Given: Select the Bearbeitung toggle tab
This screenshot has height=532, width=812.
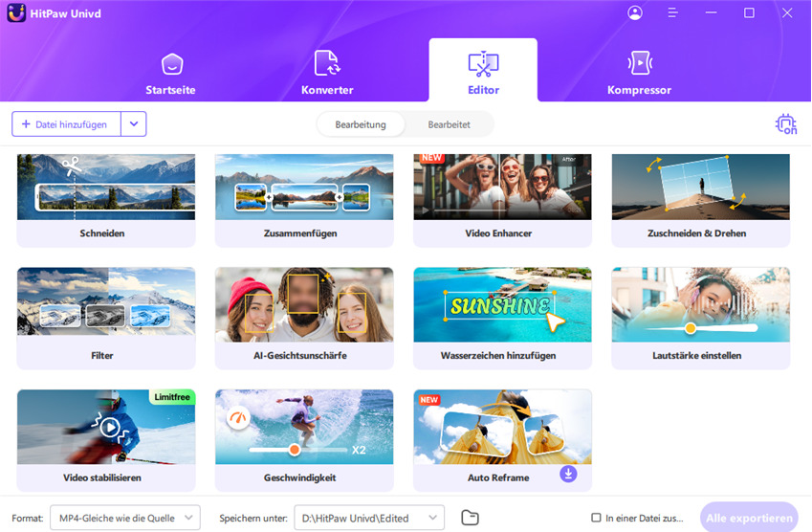Looking at the screenshot, I should [x=361, y=124].
